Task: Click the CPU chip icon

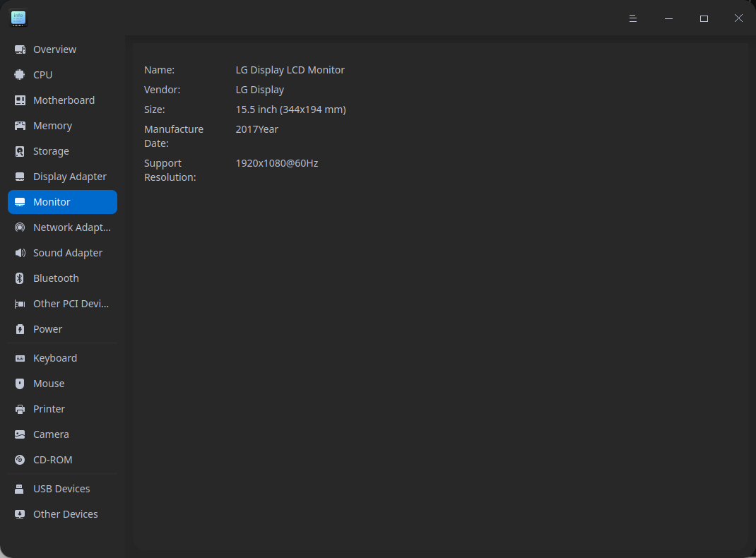Action: coord(20,75)
